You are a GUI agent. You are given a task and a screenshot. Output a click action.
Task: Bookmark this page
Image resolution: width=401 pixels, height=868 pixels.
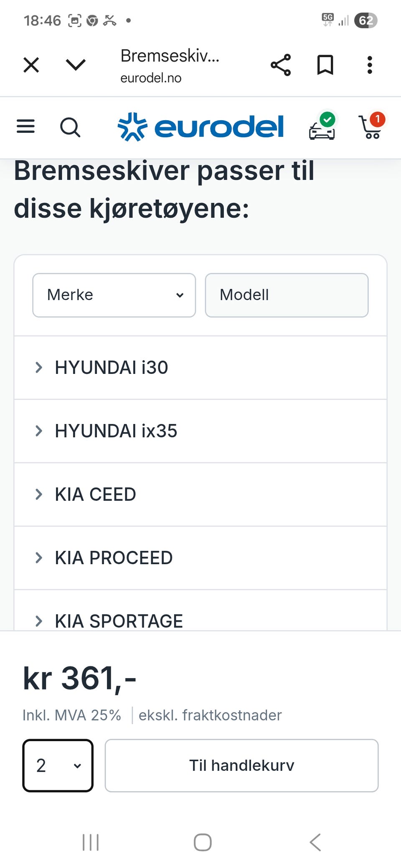tap(325, 65)
